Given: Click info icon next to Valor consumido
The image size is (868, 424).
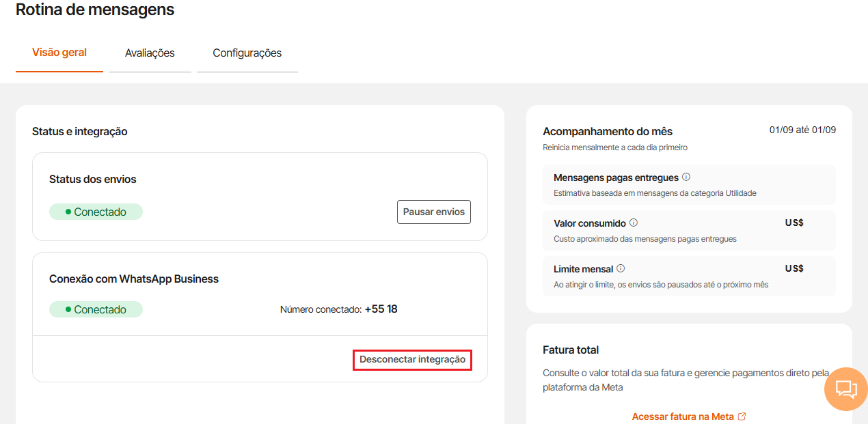Looking at the screenshot, I should coord(634,223).
